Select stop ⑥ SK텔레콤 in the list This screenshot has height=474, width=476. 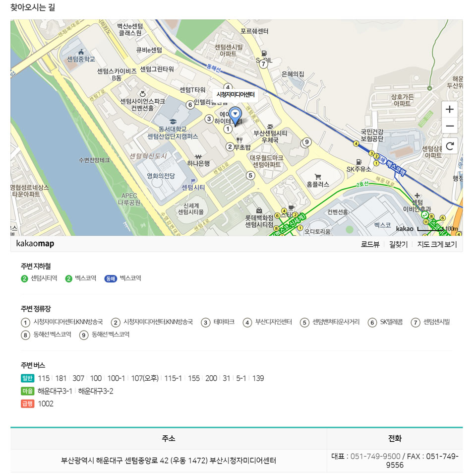[385, 322]
